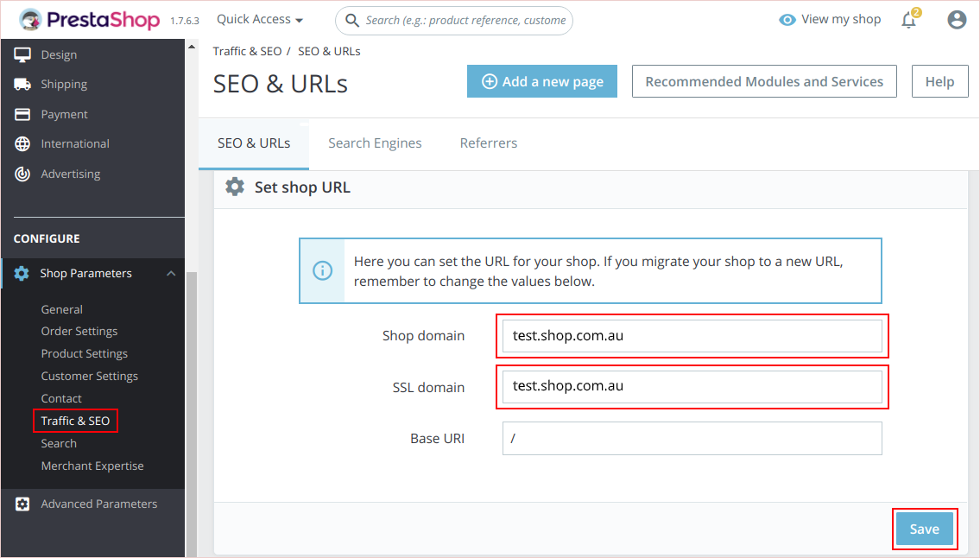Image resolution: width=980 pixels, height=558 pixels.
Task: Click the eye icon beside View my shop
Action: (787, 20)
